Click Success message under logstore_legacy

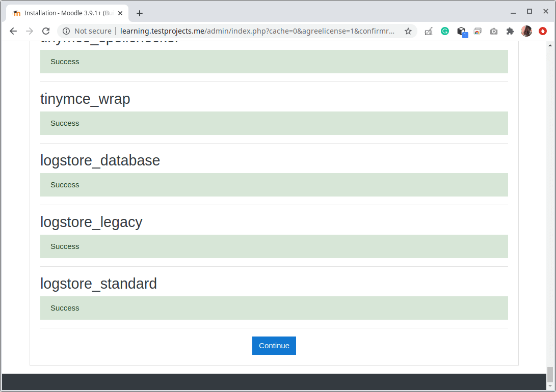(274, 246)
